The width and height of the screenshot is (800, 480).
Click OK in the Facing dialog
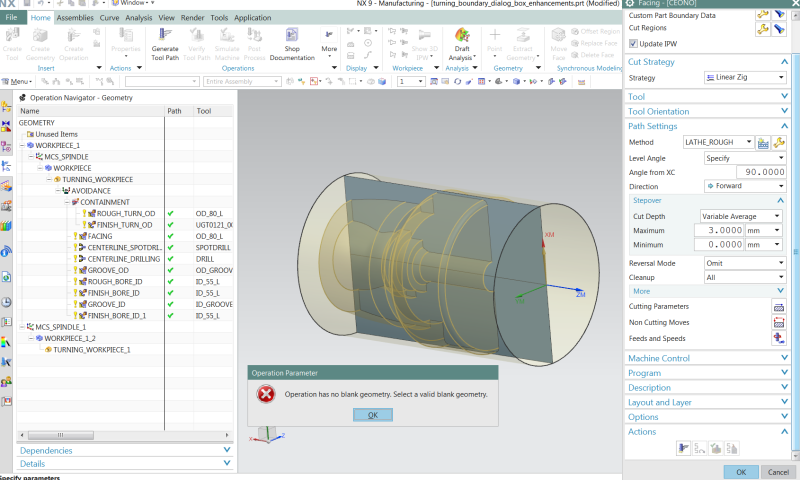(741, 472)
